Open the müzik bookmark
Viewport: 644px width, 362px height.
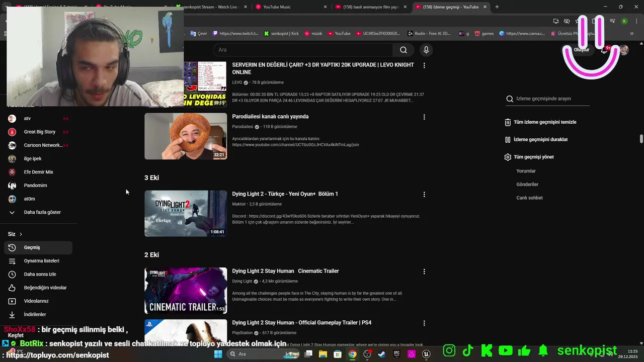313,34
